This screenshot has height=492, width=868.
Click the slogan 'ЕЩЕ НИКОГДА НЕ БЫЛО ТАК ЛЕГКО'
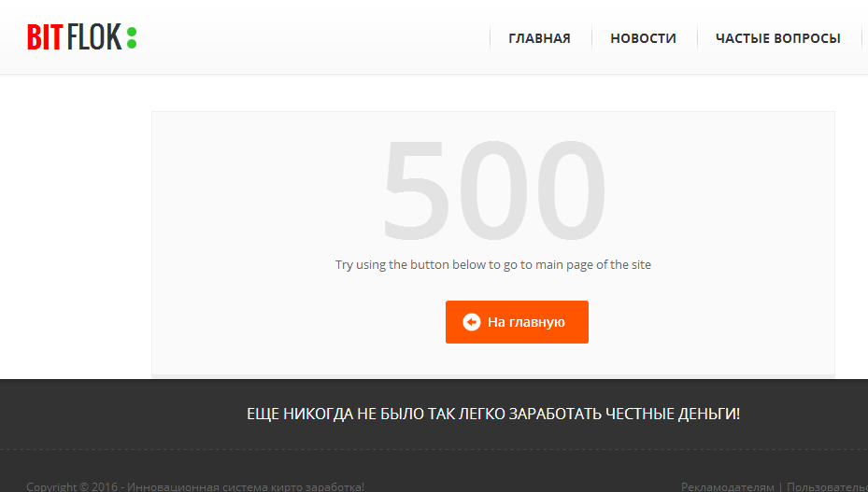pos(377,414)
